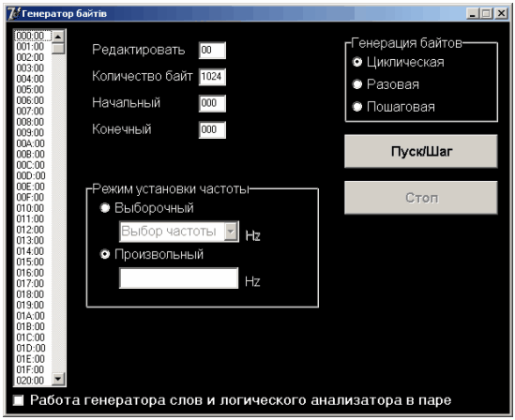Click the app icon in title bar

pos(13,14)
